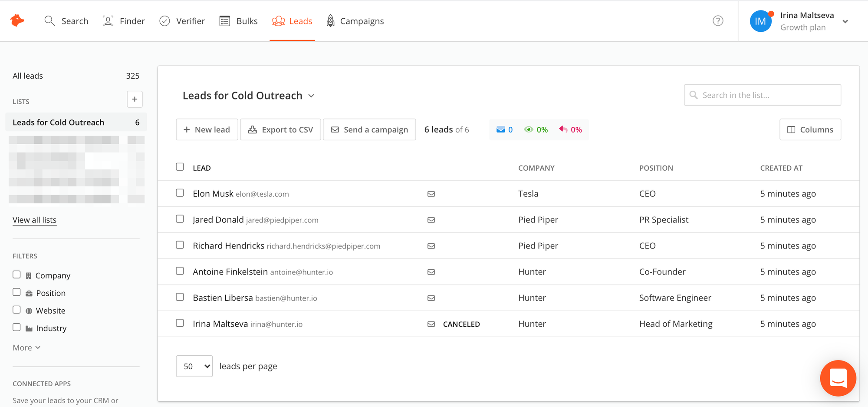Click the email icon for Elon Musk
The image size is (868, 407).
[x=431, y=194]
